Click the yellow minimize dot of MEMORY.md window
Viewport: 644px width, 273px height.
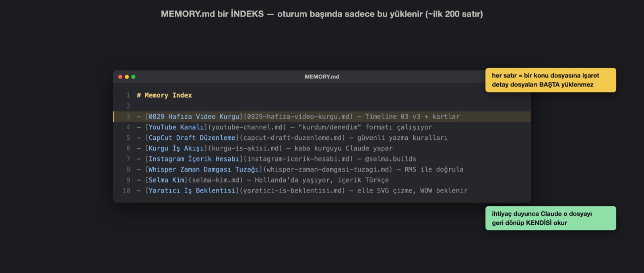point(127,77)
